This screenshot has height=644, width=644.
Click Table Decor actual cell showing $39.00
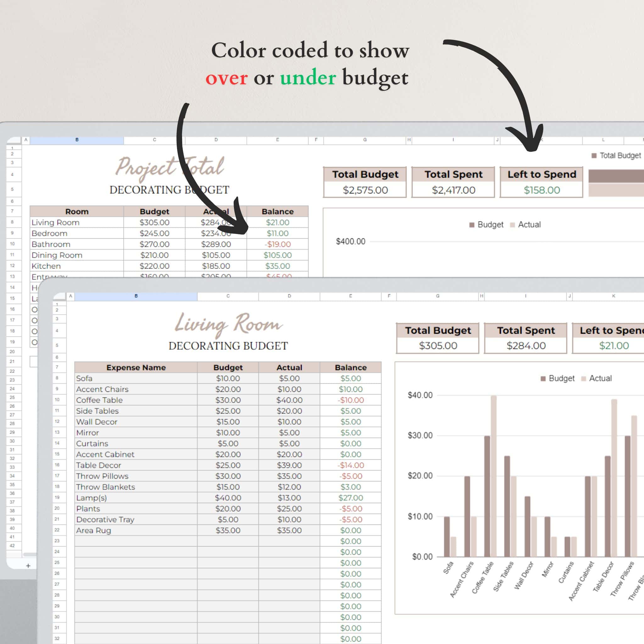coord(289,465)
